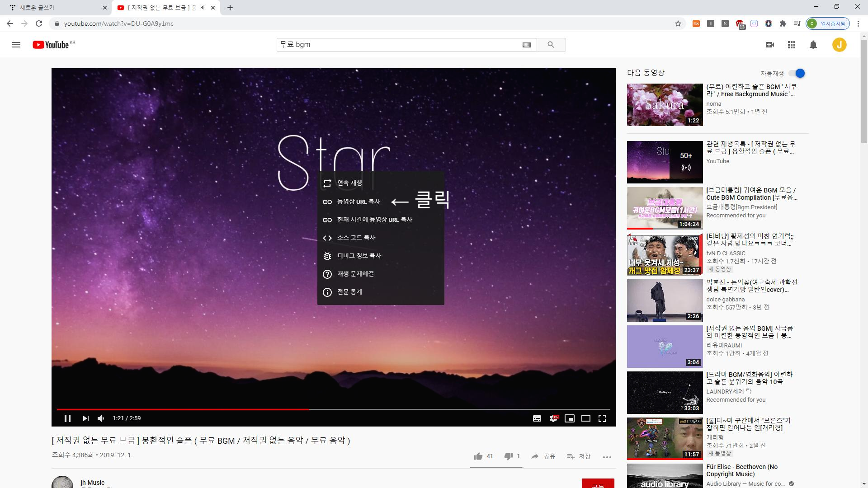Skip to the next video
868x488 pixels.
(85, 418)
